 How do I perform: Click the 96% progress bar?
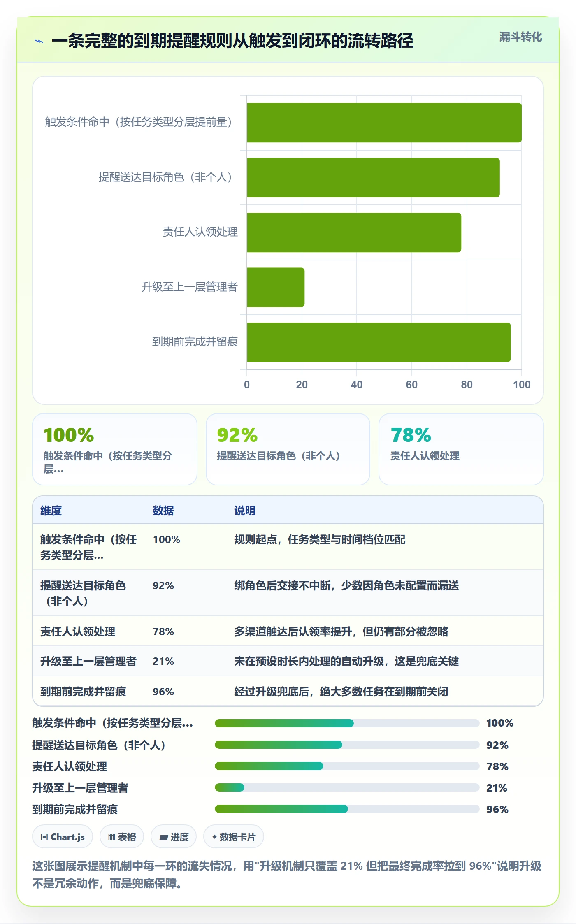click(x=347, y=809)
